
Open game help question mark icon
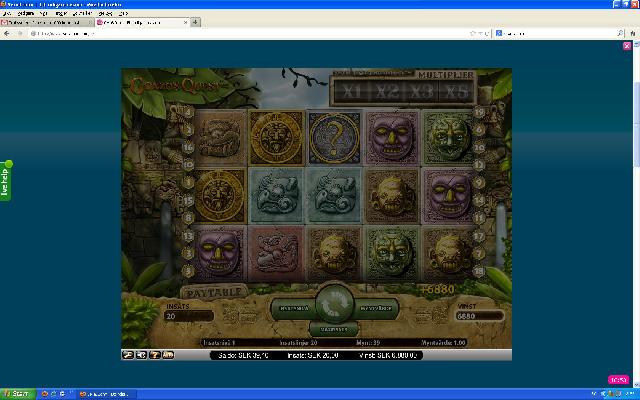(155, 355)
